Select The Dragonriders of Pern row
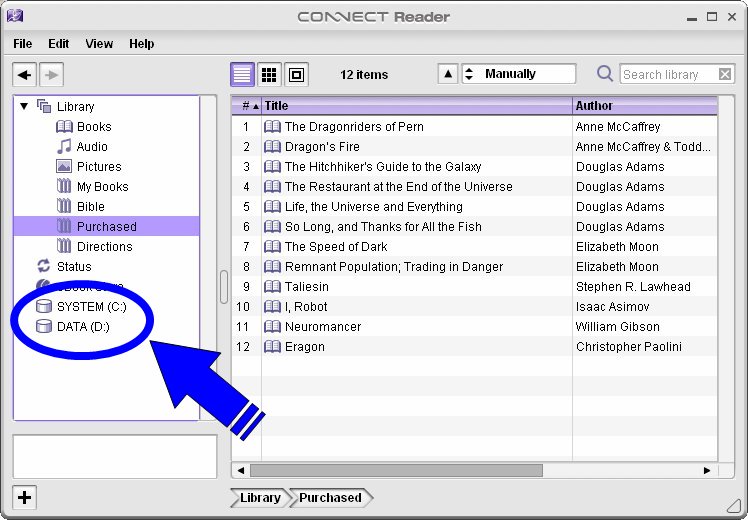This screenshot has height=520, width=748. pyautogui.click(x=475, y=126)
